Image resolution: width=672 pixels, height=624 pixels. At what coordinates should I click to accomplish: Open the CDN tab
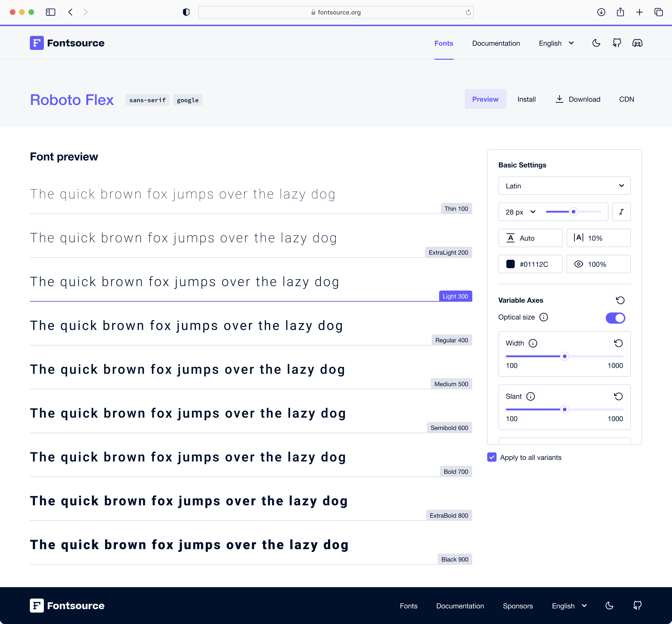[626, 99]
